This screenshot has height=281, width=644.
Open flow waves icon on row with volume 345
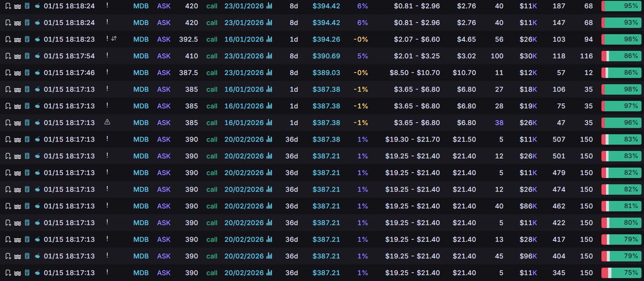pos(18,273)
